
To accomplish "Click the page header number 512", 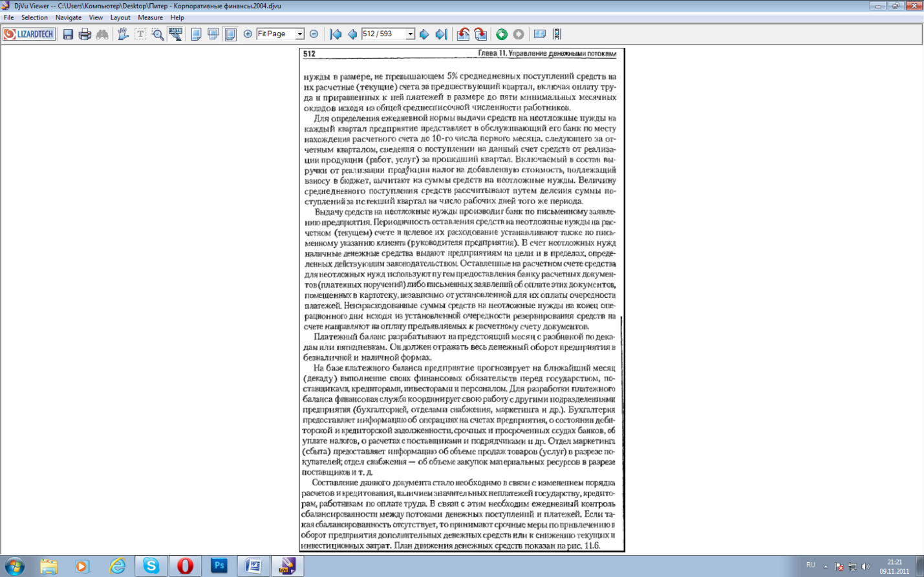I will pyautogui.click(x=309, y=54).
